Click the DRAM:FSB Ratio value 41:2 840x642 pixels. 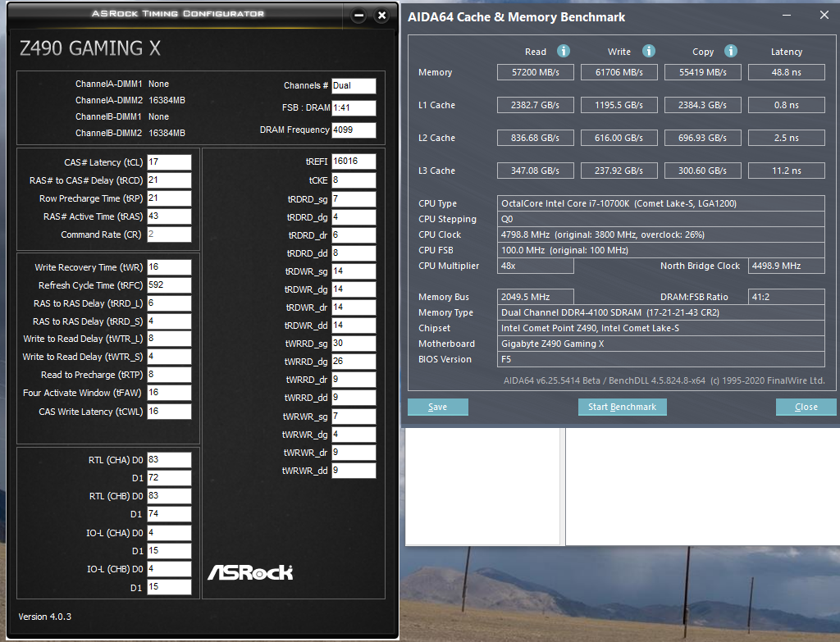click(786, 297)
